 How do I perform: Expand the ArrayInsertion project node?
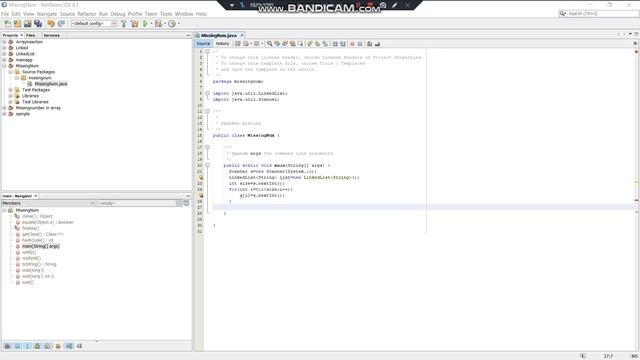[x=4, y=42]
